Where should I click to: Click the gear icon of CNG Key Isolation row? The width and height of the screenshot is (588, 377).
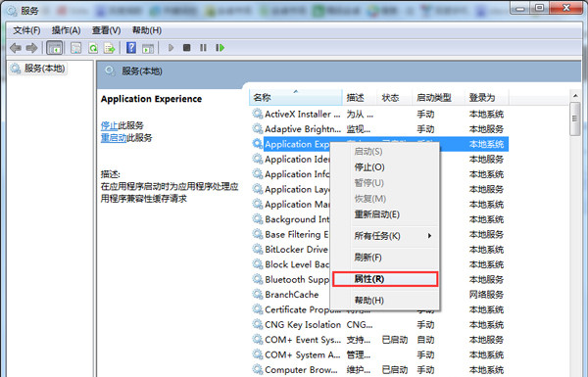tap(258, 324)
